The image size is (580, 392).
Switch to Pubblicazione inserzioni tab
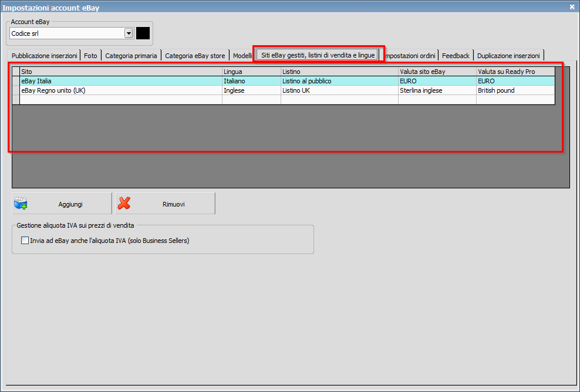45,56
